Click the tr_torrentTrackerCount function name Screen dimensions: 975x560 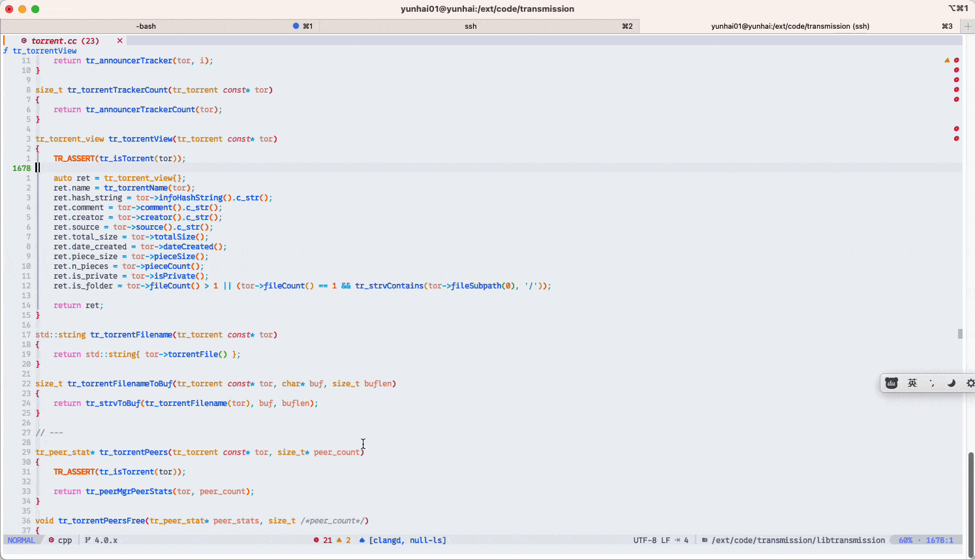pos(117,89)
